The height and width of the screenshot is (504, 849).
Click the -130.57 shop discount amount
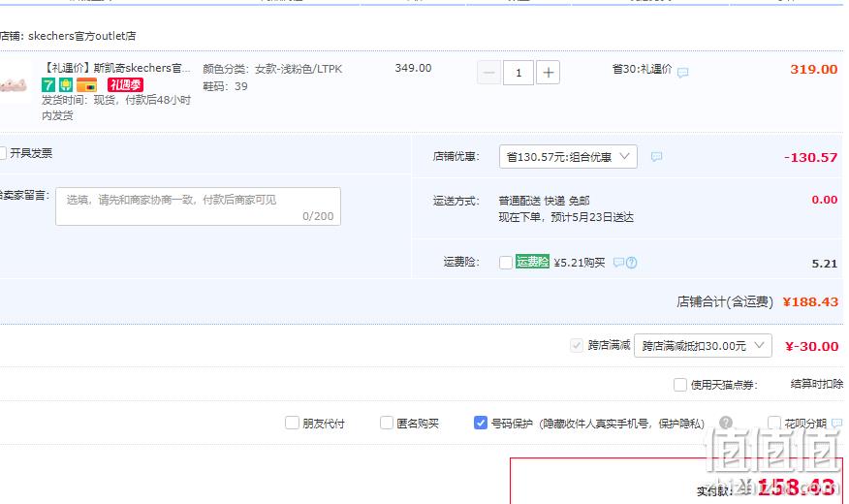coord(810,158)
